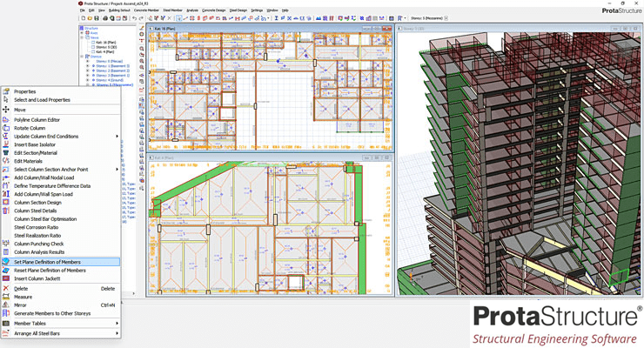Click the Measure icon in context menu
Image resolution: width=644 pixels, height=348 pixels.
(6, 297)
